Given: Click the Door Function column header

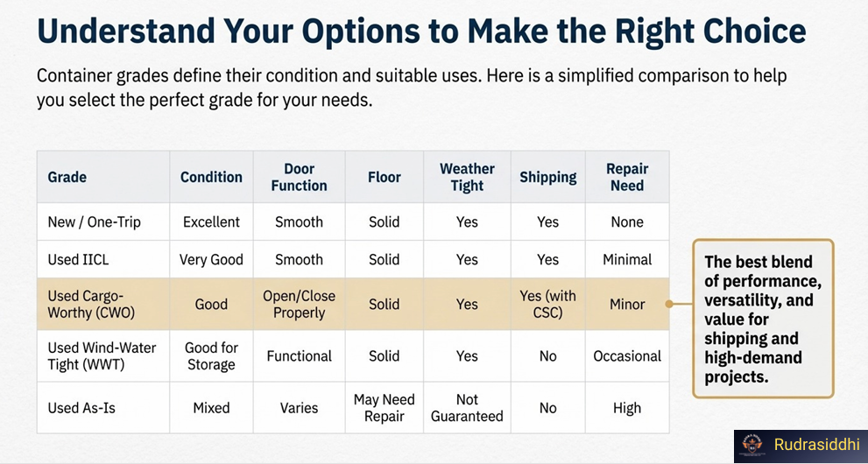Looking at the screenshot, I should pyautogui.click(x=299, y=177).
